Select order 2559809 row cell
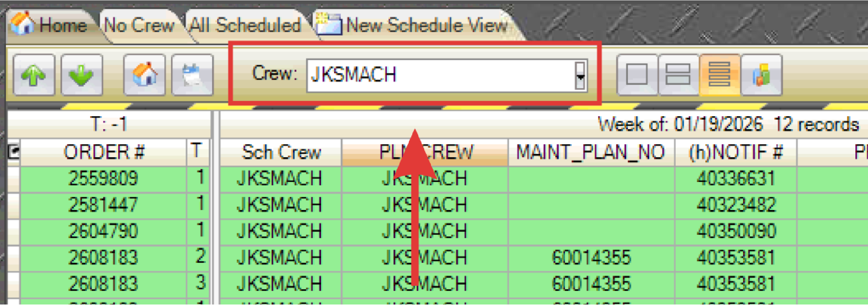This screenshot has width=868, height=306. [103, 178]
